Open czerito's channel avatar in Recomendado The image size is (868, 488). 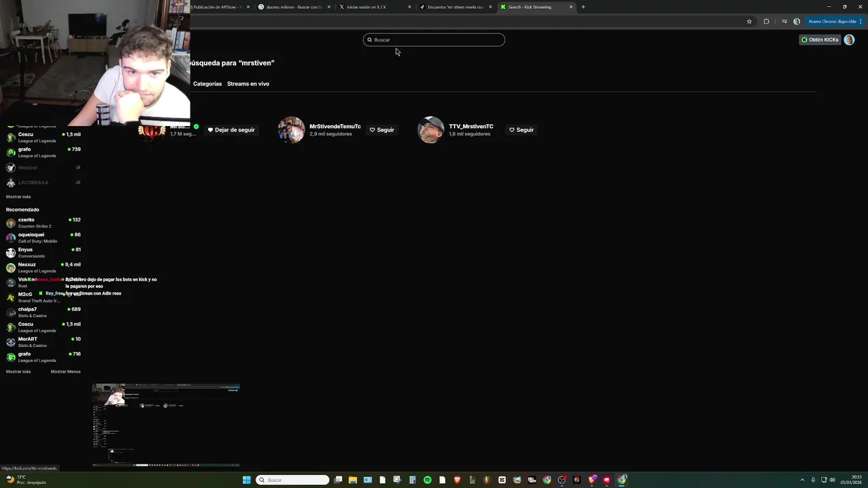click(x=11, y=223)
